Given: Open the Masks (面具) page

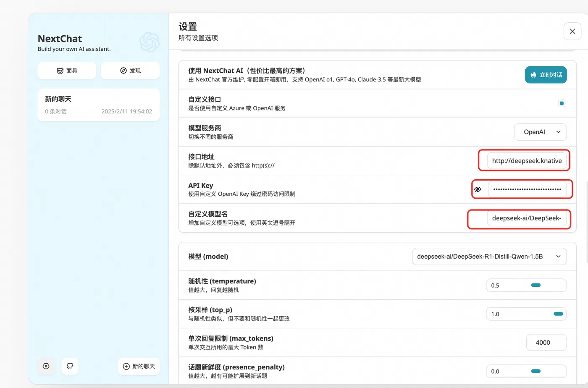Looking at the screenshot, I should (67, 71).
